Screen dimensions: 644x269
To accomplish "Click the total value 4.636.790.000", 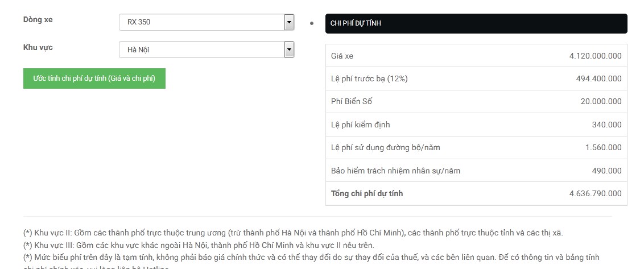I will pos(595,193).
